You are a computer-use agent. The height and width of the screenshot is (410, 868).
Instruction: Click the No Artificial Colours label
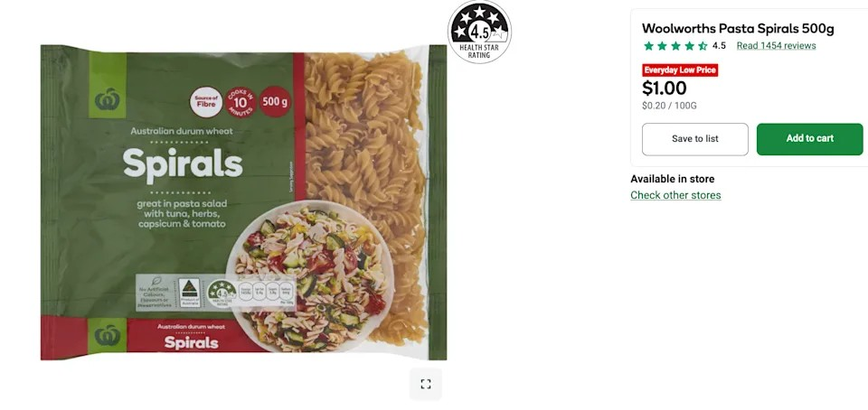point(156,293)
